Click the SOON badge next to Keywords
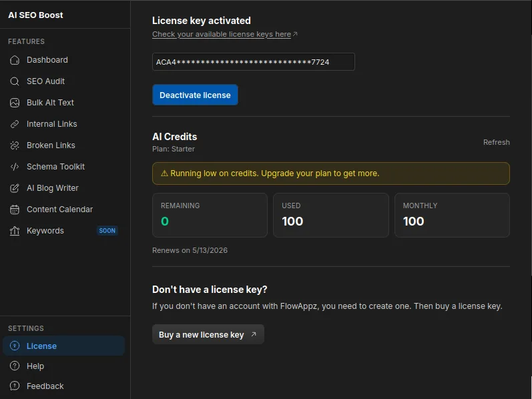The image size is (532, 399). click(x=107, y=231)
